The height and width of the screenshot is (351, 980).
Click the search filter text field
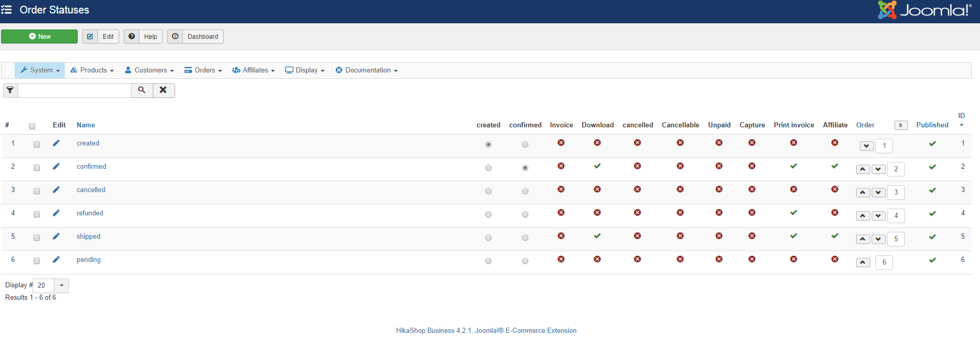(75, 90)
